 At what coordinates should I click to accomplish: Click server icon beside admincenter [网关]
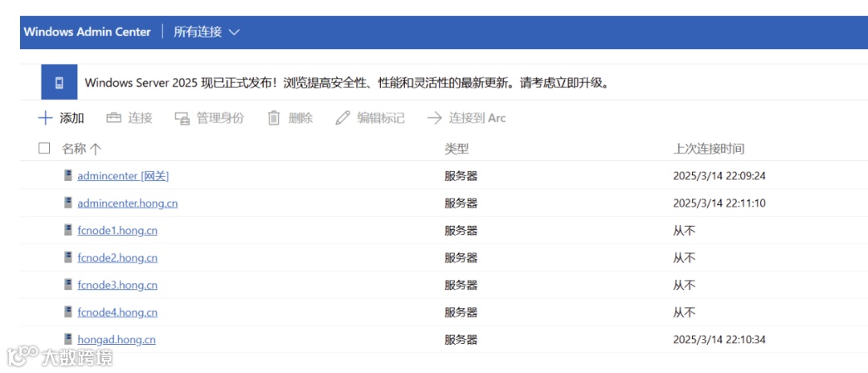point(68,175)
